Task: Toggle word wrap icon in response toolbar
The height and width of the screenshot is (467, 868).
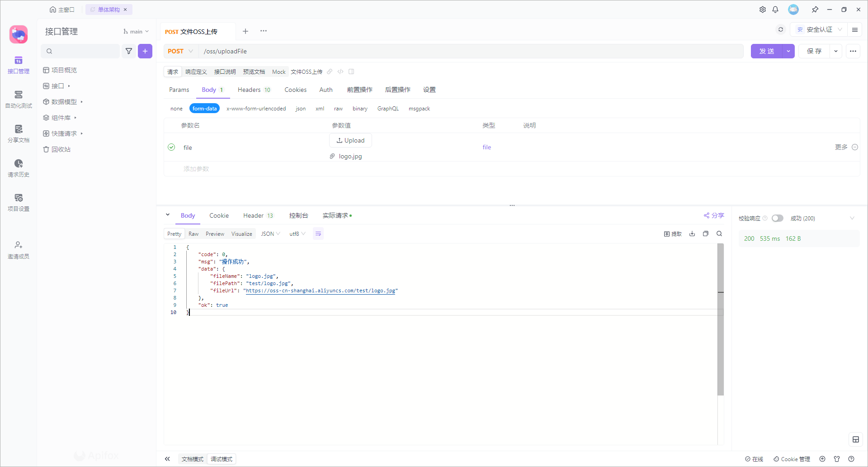Action: [318, 234]
